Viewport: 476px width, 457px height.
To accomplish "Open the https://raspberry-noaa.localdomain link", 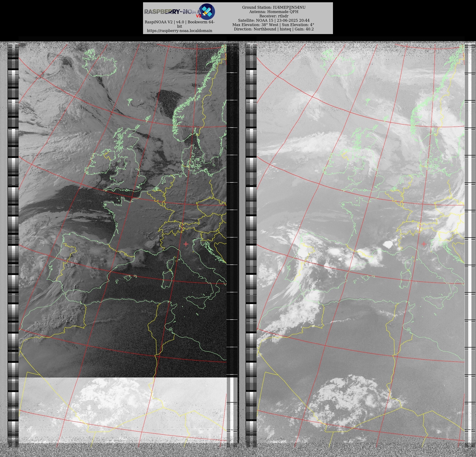I will click(x=179, y=31).
